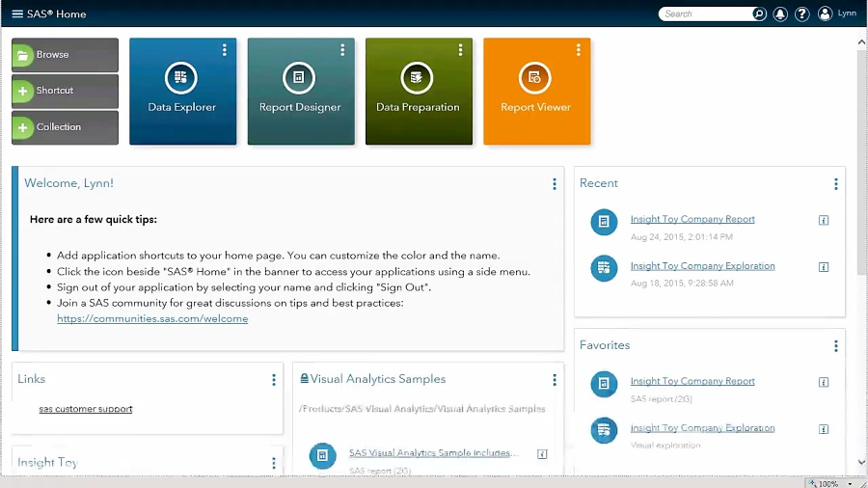
Task: Launch the Report Designer tile
Action: [x=301, y=92]
